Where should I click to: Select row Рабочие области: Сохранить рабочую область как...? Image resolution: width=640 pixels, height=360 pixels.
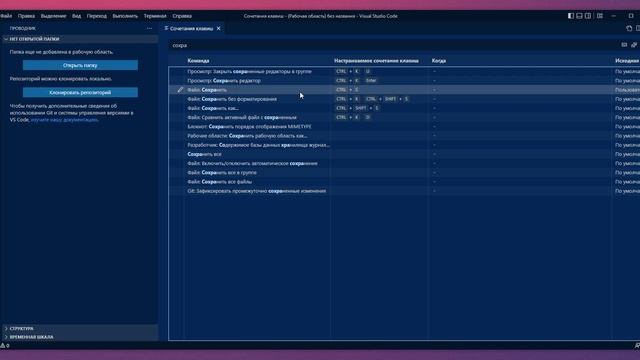coord(404,136)
